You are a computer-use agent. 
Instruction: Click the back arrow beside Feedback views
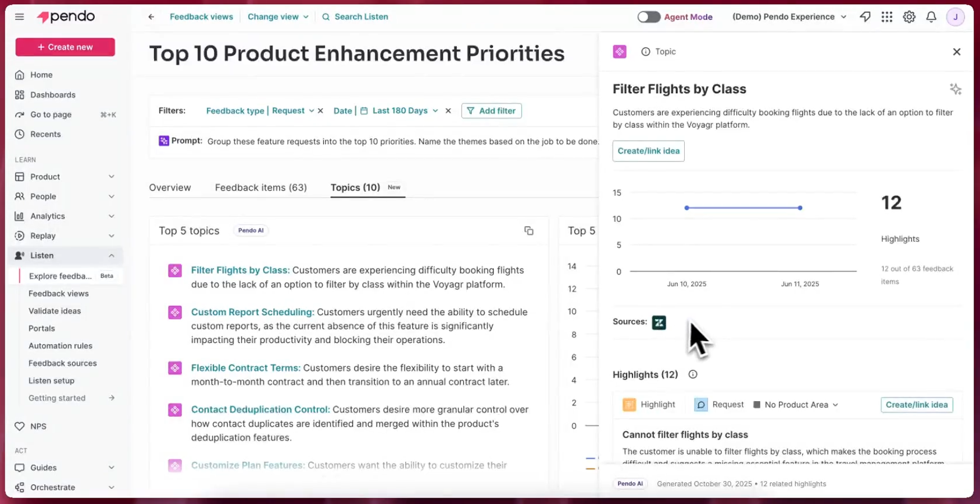coord(151,17)
